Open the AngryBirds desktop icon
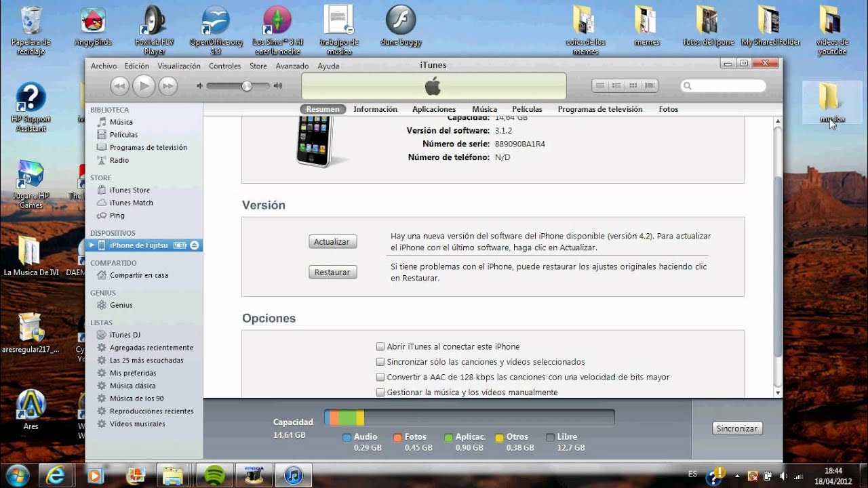The image size is (868, 488). 93,27
